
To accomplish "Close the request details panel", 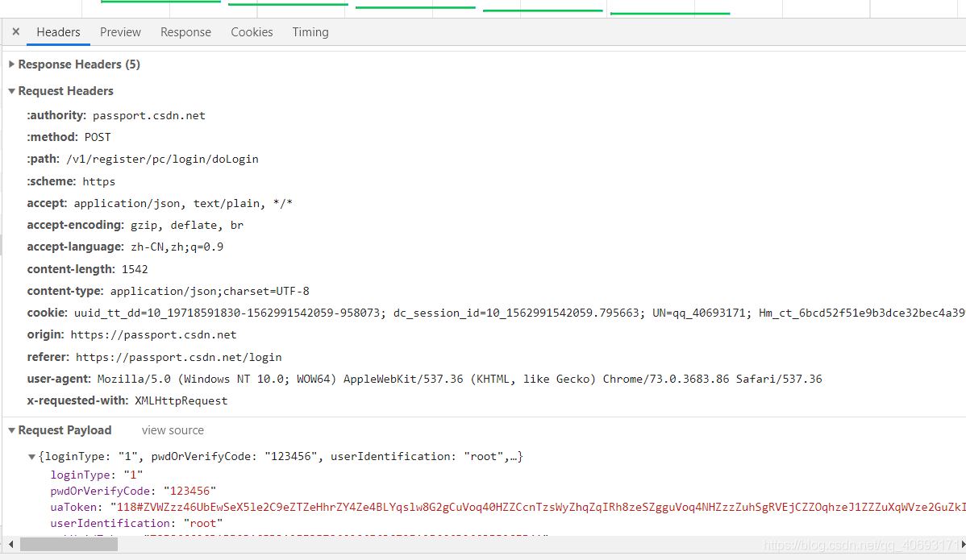I will pos(15,32).
